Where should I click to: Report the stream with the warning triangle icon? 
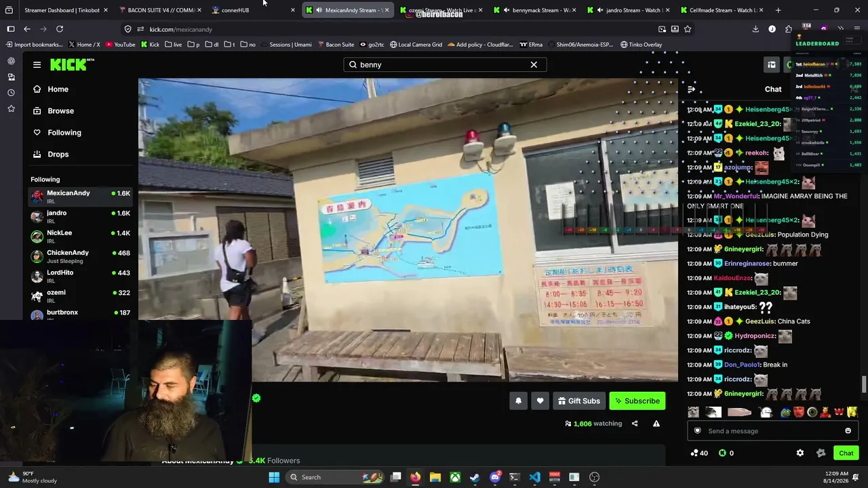(x=656, y=424)
